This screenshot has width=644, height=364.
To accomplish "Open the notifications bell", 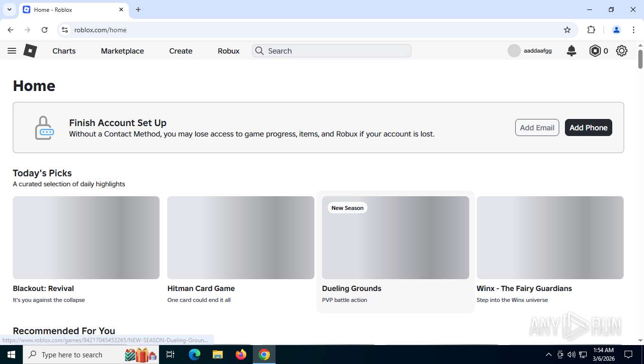I will point(572,51).
